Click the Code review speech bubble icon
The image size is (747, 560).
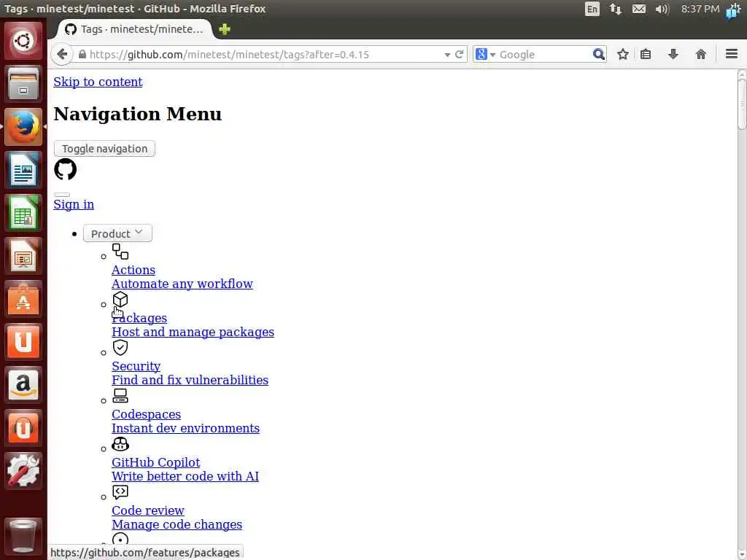(120, 492)
